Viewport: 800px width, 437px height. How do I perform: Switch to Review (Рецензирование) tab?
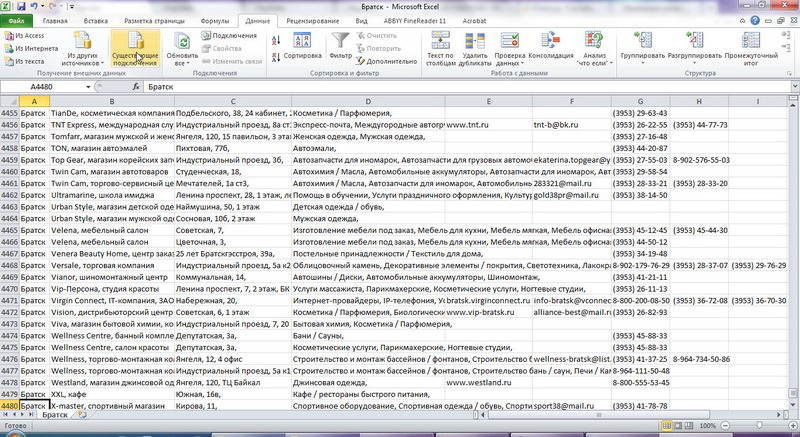click(x=313, y=21)
